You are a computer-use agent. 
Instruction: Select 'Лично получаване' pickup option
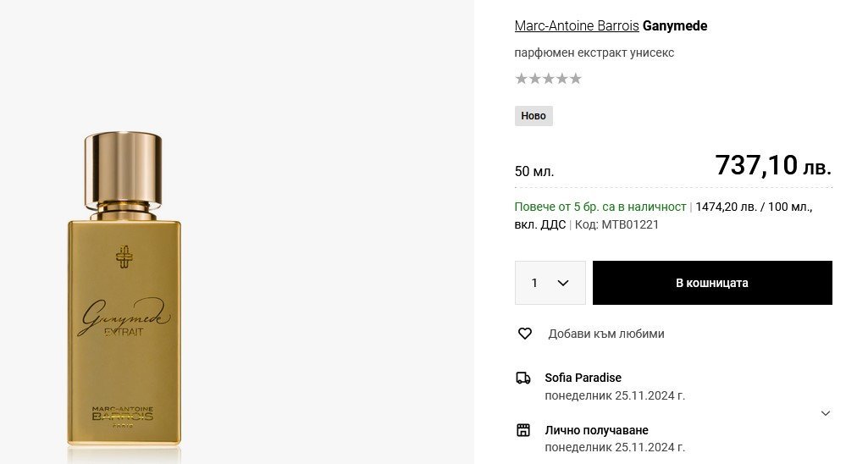[596, 430]
